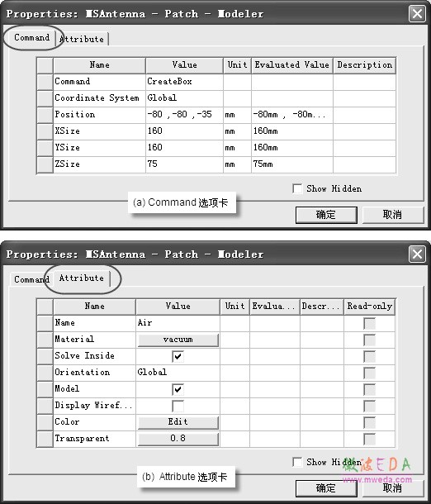Confirm upper dialog with 确定 button
Screen dimensions: 431x504
tap(326, 215)
